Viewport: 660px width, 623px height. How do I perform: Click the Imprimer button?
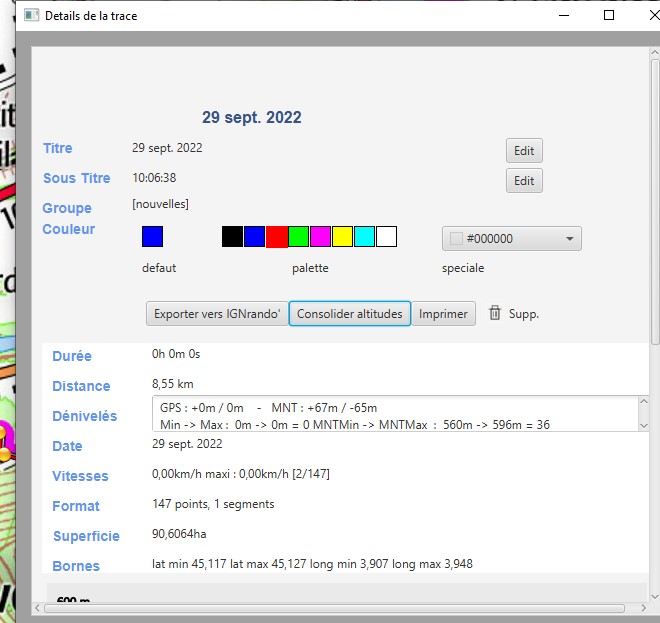click(x=443, y=314)
